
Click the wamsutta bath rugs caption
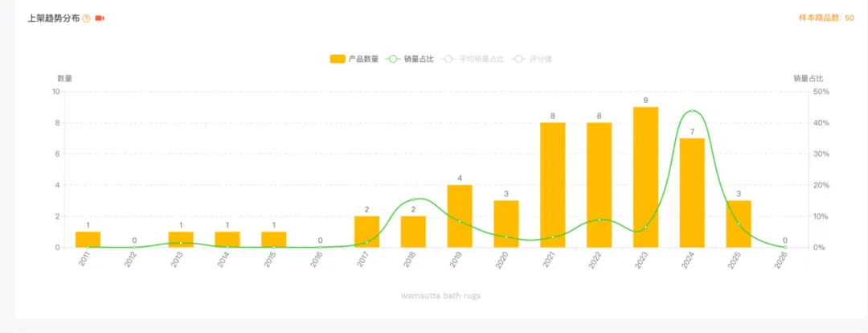(x=440, y=295)
